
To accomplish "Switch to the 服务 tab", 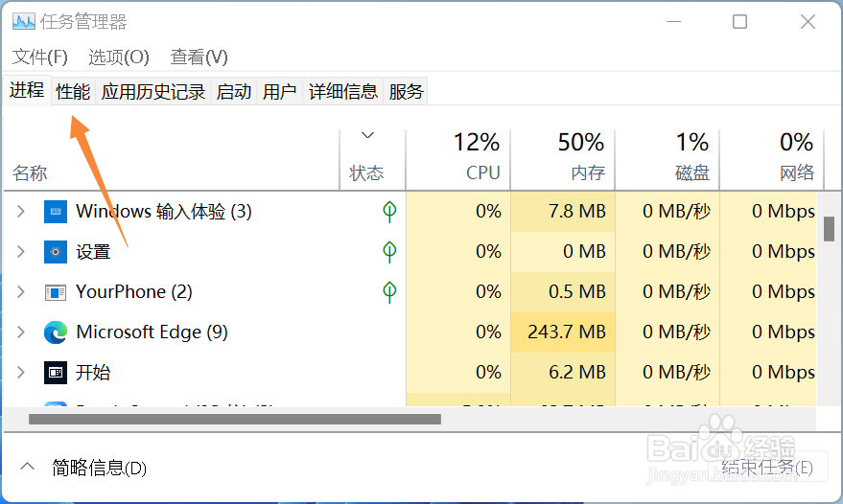I will point(406,91).
